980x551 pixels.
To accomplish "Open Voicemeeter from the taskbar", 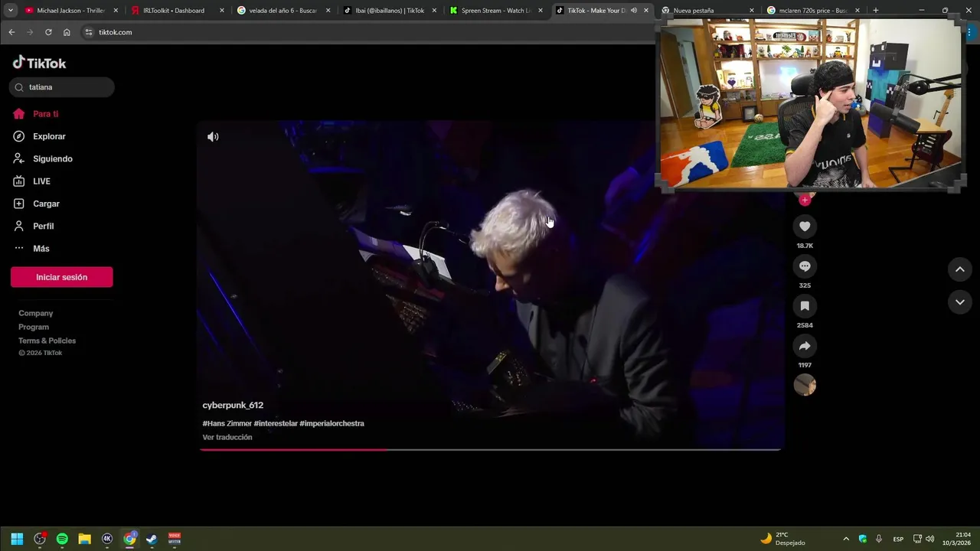I will pos(175,539).
